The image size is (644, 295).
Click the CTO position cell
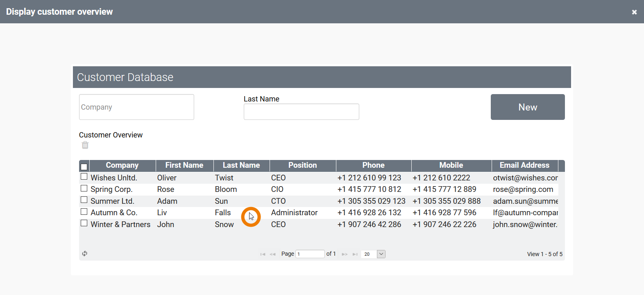(303, 201)
